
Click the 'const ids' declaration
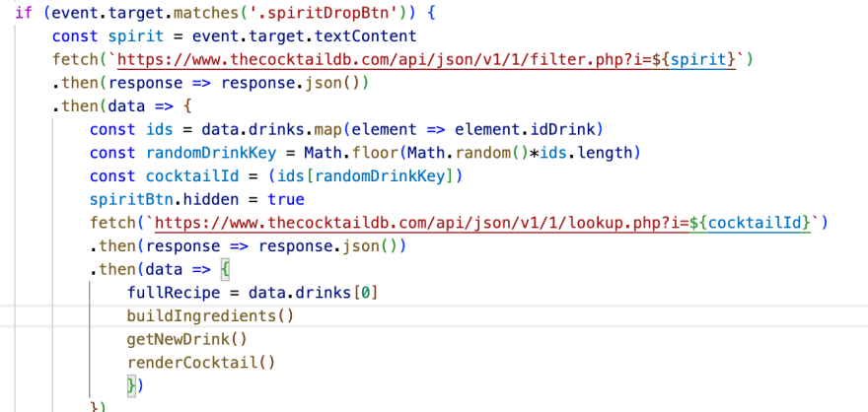[x=131, y=129]
